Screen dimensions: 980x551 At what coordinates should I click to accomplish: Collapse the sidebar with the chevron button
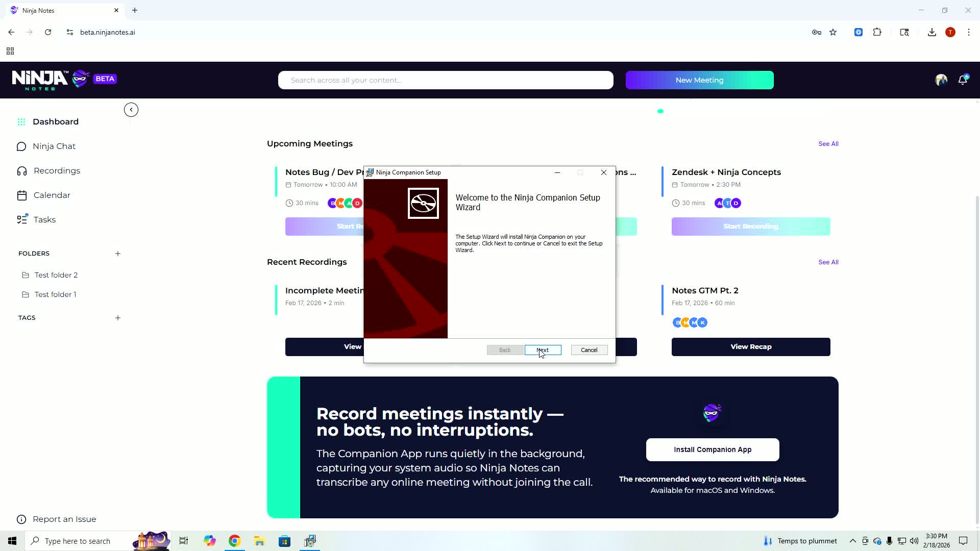point(131,110)
